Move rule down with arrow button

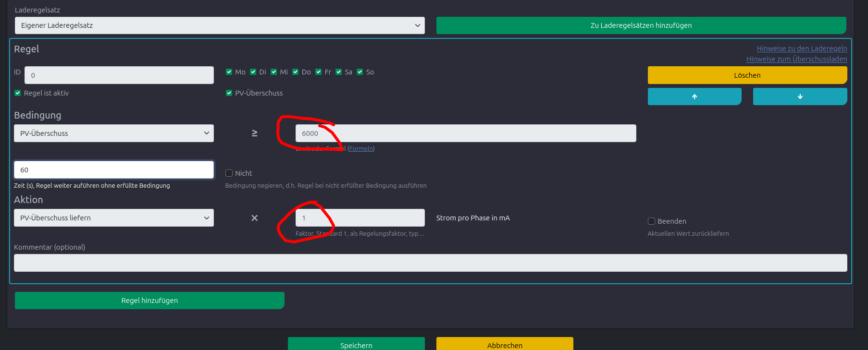click(800, 97)
